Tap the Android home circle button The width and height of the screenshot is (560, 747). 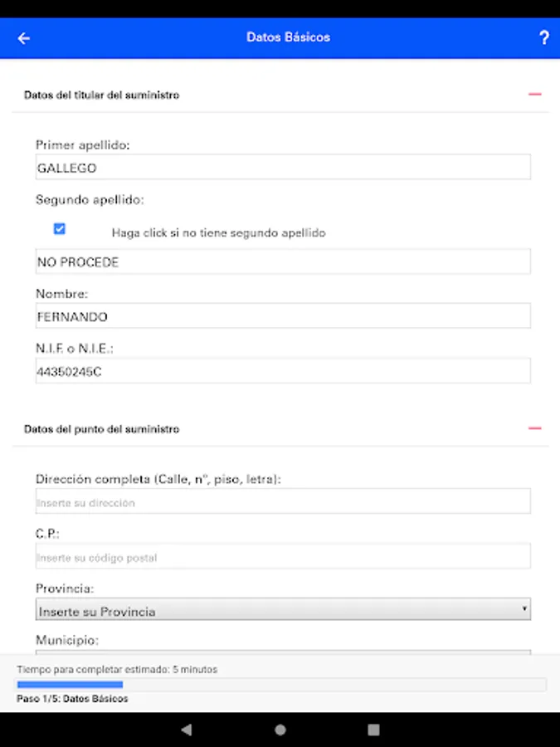280,730
